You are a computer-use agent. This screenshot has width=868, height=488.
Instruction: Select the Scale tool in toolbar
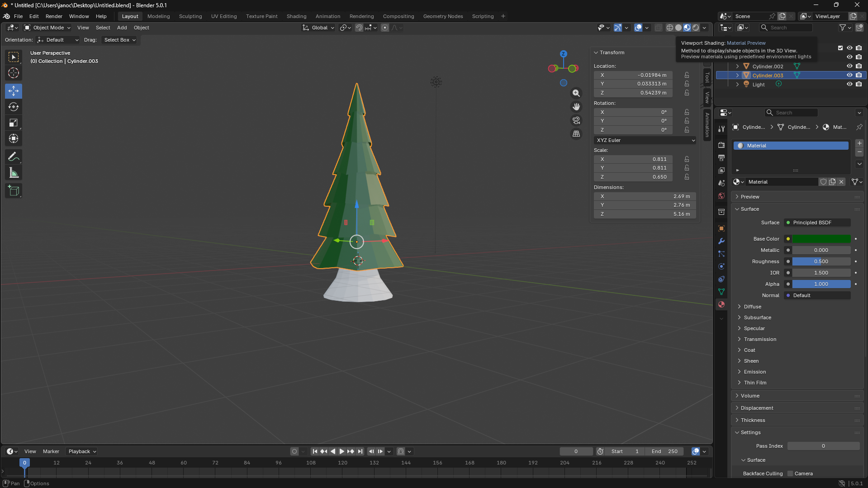14,123
